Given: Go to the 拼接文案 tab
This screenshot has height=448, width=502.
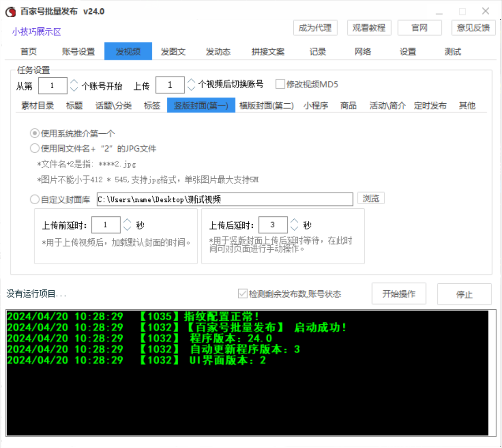Looking at the screenshot, I should (268, 51).
